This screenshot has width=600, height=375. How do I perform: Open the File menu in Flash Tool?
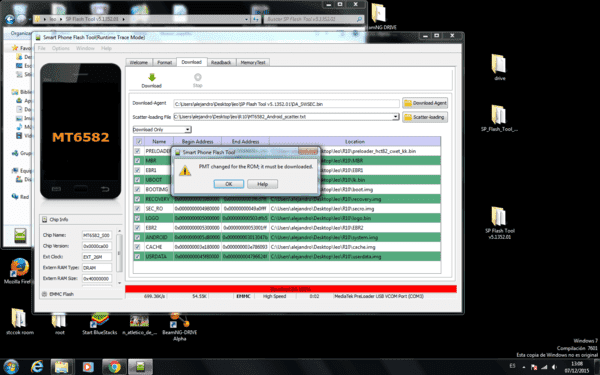click(x=41, y=48)
